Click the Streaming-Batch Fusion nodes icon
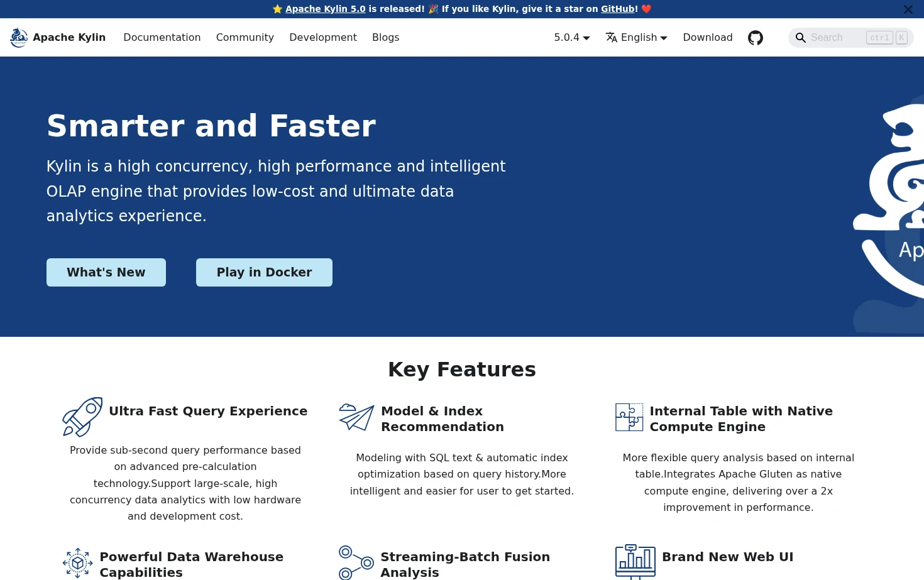 [356, 563]
